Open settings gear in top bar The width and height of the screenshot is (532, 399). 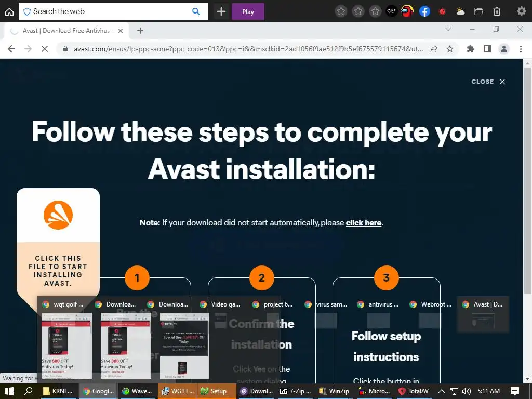pyautogui.click(x=521, y=11)
